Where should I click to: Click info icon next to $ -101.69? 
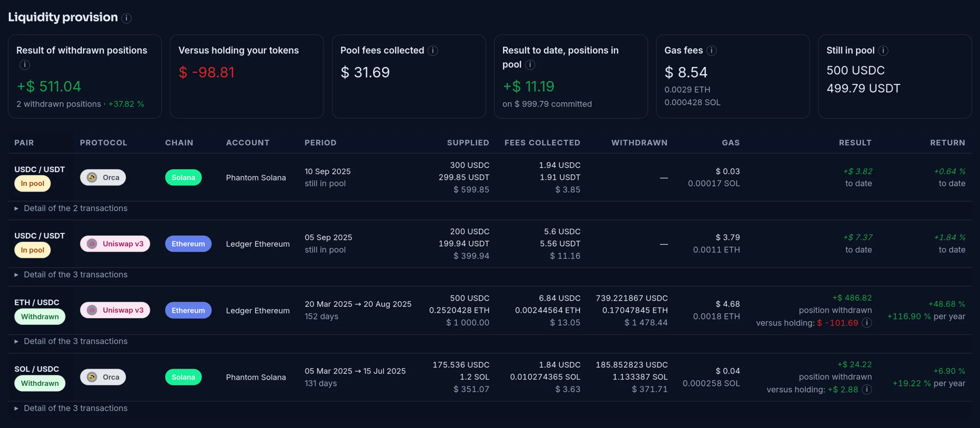click(867, 323)
